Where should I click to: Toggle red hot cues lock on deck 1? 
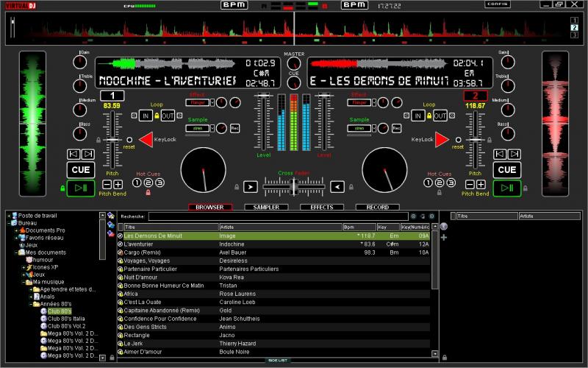click(x=148, y=193)
